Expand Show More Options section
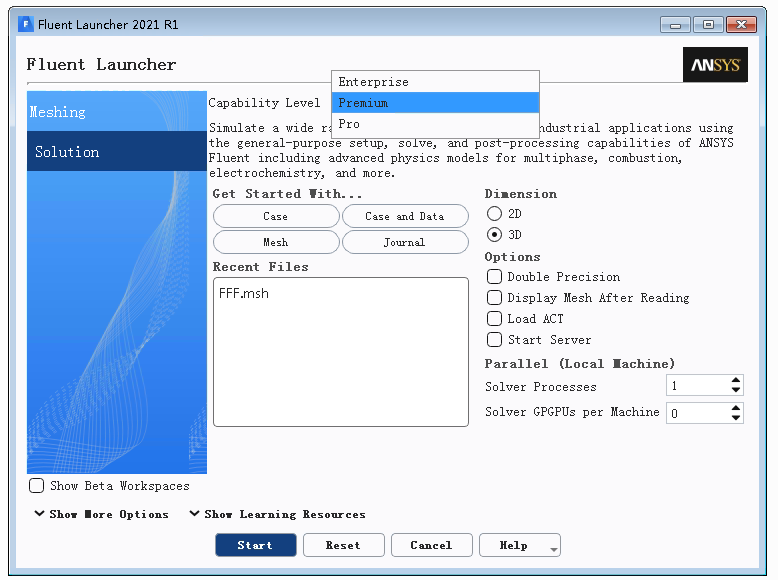This screenshot has width=778, height=580. point(101,514)
